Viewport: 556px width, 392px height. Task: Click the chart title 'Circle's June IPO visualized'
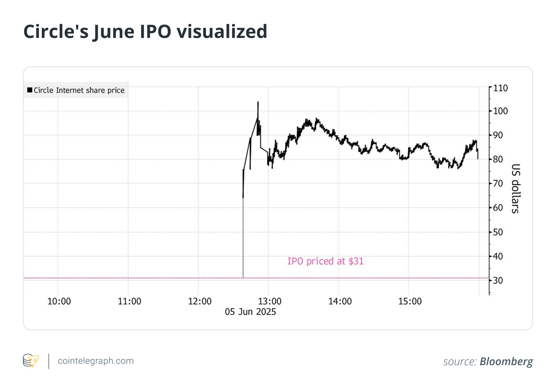[145, 31]
